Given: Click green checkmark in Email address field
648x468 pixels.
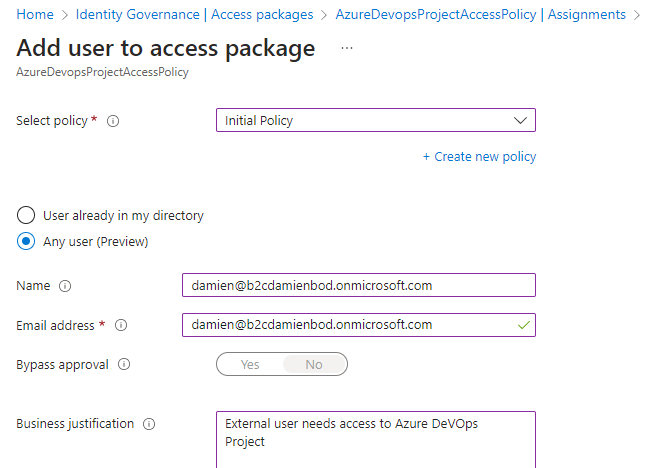Looking at the screenshot, I should point(520,325).
